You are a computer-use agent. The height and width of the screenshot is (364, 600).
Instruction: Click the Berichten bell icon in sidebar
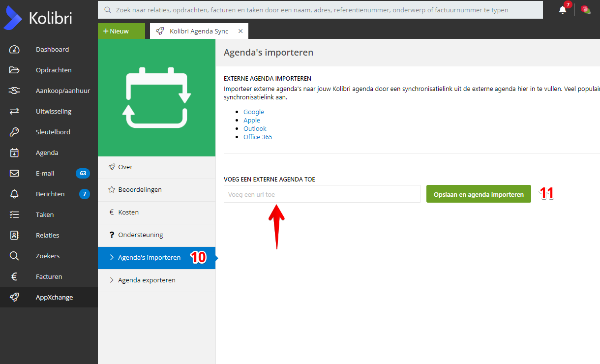pos(14,194)
